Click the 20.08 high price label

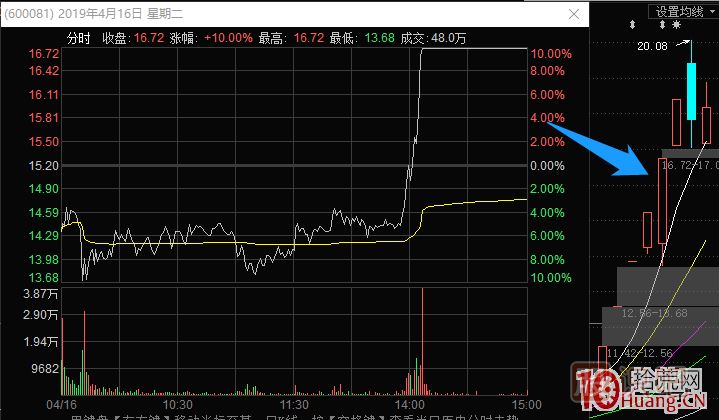652,46
